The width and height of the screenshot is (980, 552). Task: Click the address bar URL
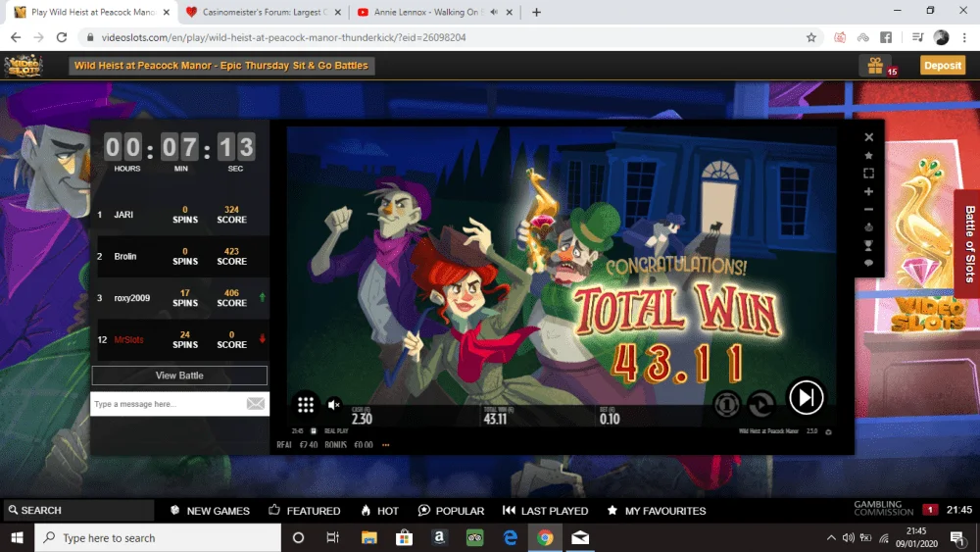pyautogui.click(x=284, y=37)
